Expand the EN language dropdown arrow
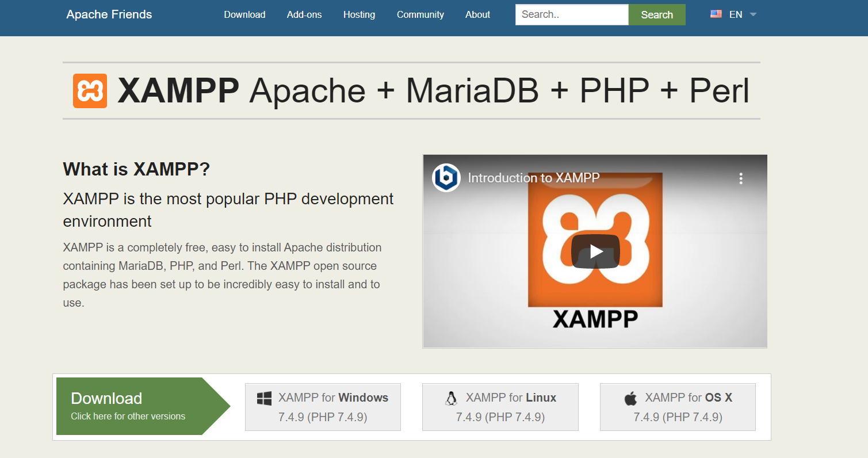Viewport: 868px width, 458px height. coord(754,14)
